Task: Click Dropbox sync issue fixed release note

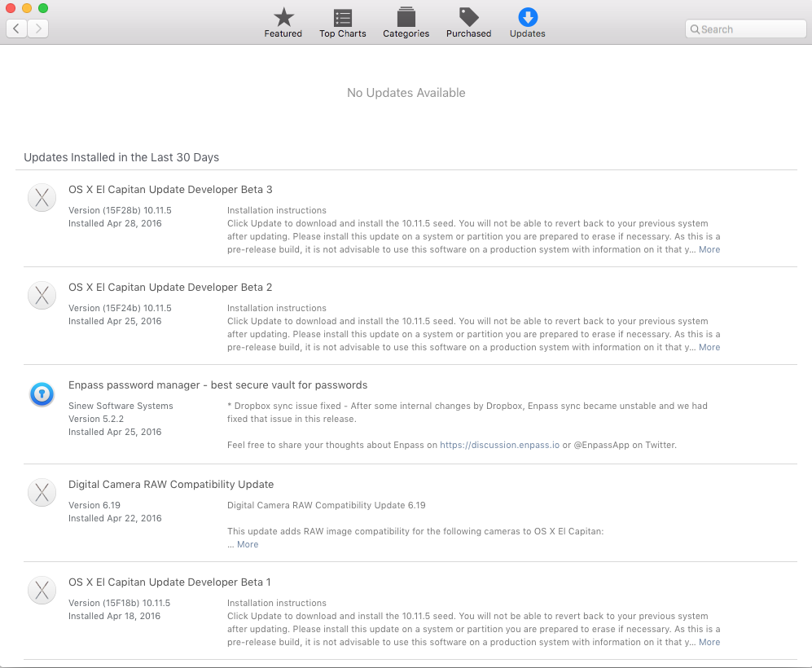Action: [x=467, y=413]
